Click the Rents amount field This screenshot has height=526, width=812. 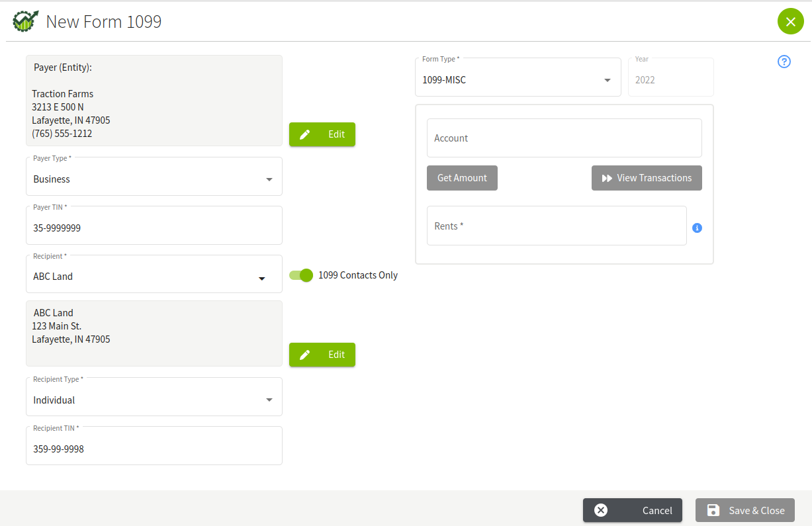(557, 226)
